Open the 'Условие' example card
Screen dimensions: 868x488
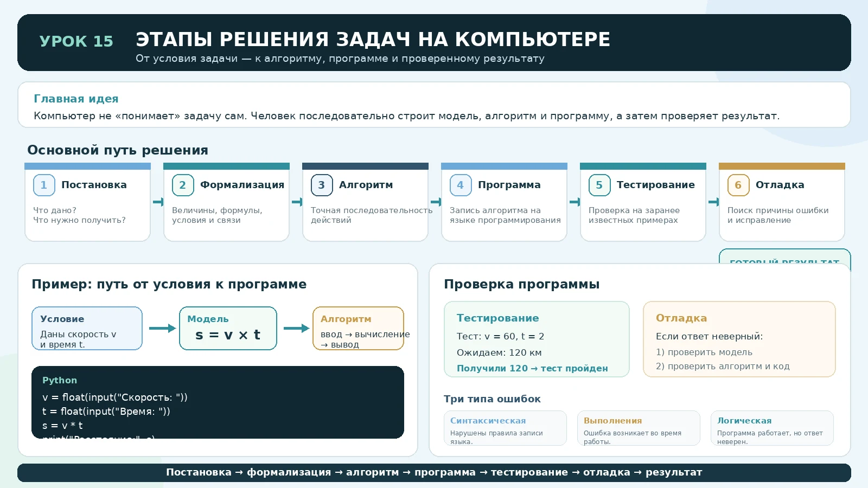tap(87, 329)
